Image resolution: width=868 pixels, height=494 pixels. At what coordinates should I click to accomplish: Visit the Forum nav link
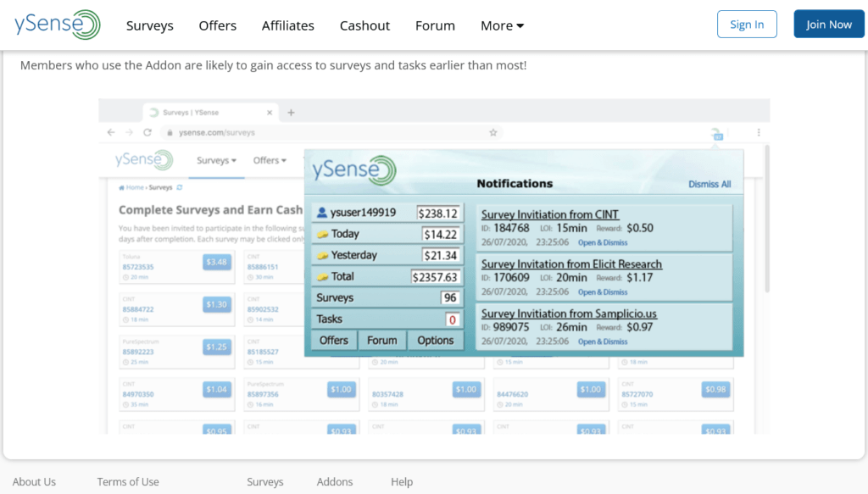coord(435,25)
